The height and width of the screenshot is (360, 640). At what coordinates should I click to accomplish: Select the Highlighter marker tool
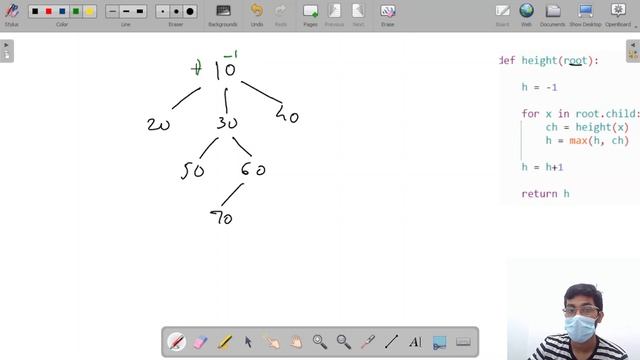[x=224, y=342]
